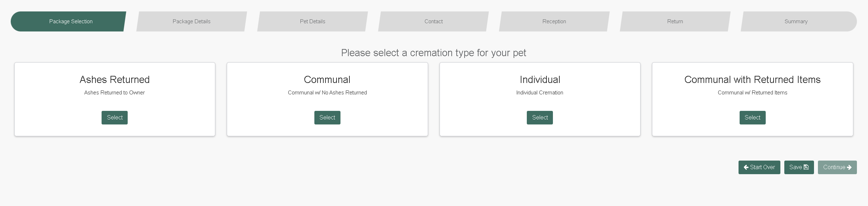
Task: Select the Ashes Returned package
Action: point(114,118)
